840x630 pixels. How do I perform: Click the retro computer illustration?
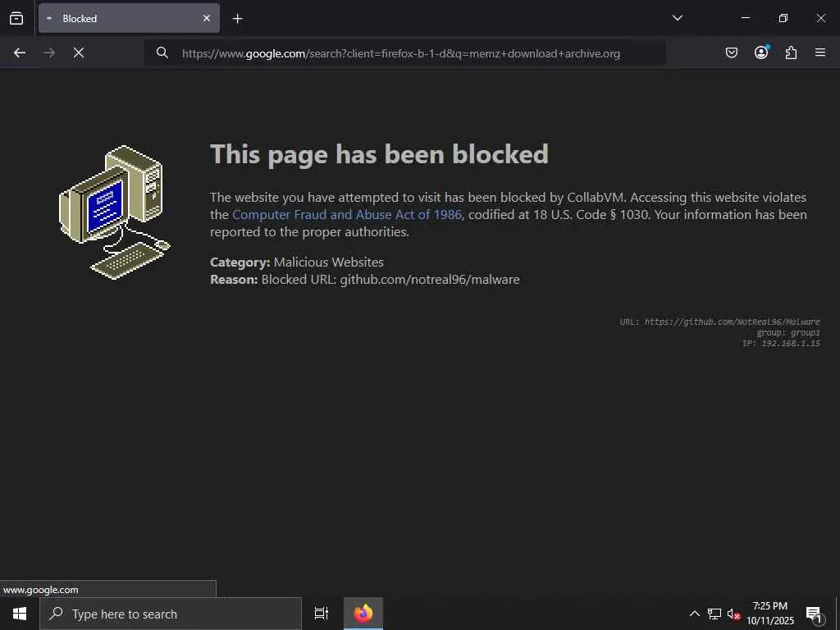(x=115, y=212)
